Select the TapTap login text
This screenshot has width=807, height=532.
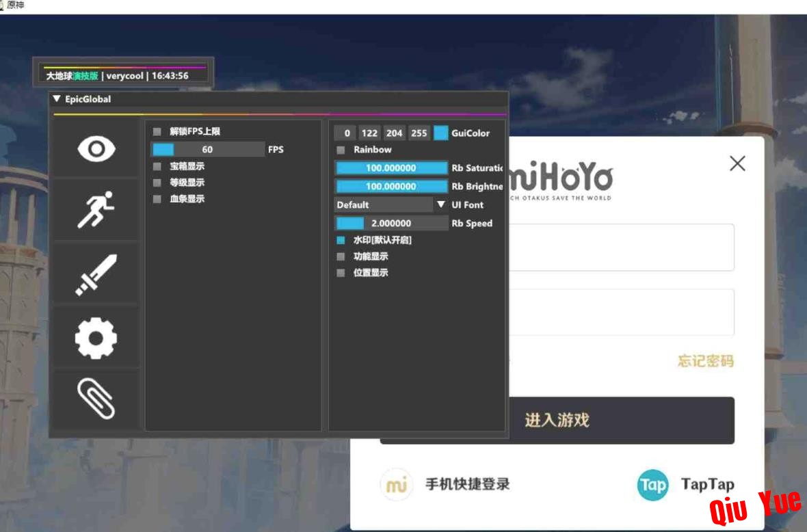pyautogui.click(x=708, y=485)
